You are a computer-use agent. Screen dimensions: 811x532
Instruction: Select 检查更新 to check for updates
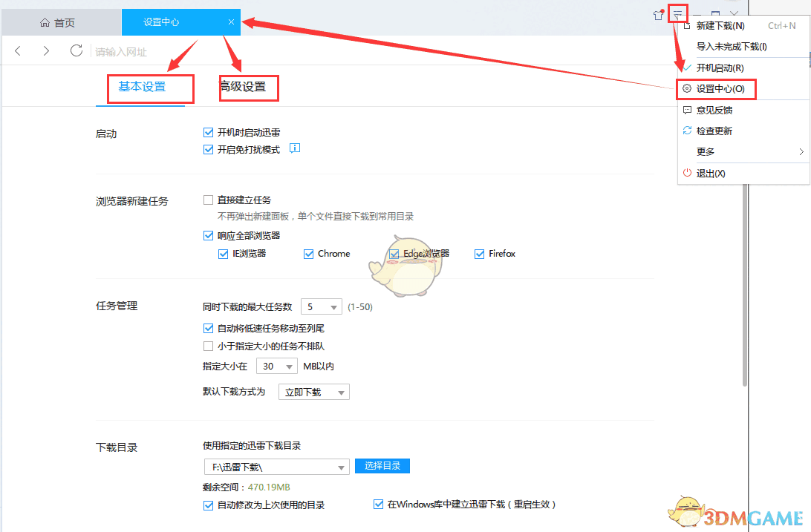click(713, 131)
